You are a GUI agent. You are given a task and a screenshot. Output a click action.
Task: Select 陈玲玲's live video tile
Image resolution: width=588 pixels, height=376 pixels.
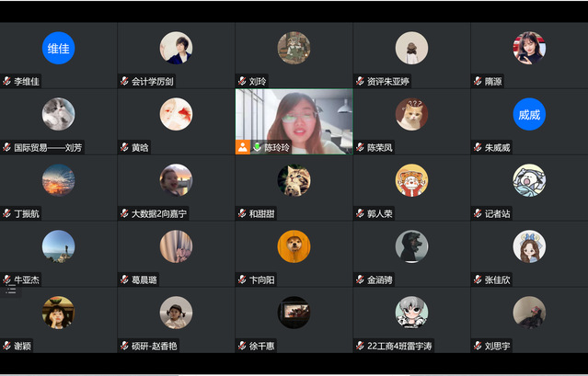coord(294,121)
